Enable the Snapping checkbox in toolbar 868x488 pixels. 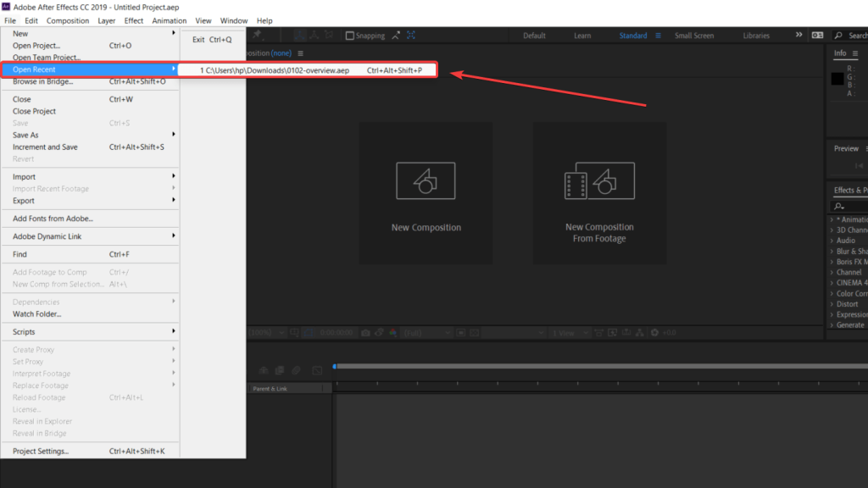pos(350,36)
